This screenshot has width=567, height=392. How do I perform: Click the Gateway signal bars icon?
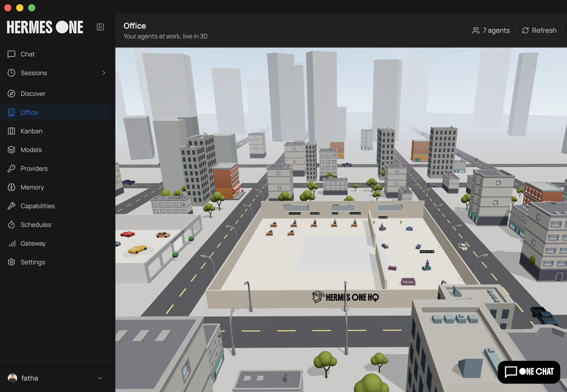click(x=11, y=243)
